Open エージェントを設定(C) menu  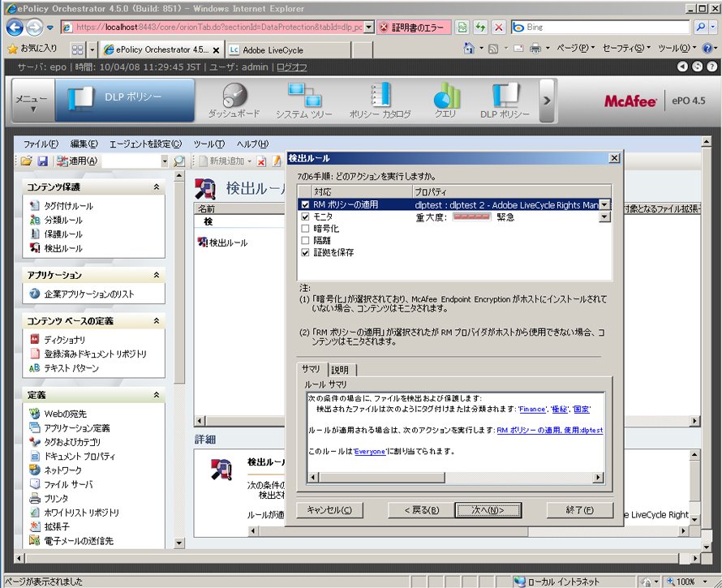click(x=145, y=144)
